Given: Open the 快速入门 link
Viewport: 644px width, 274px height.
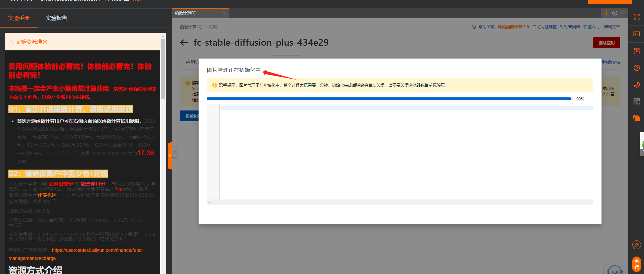Looking at the screenshot, I should click(592, 27).
